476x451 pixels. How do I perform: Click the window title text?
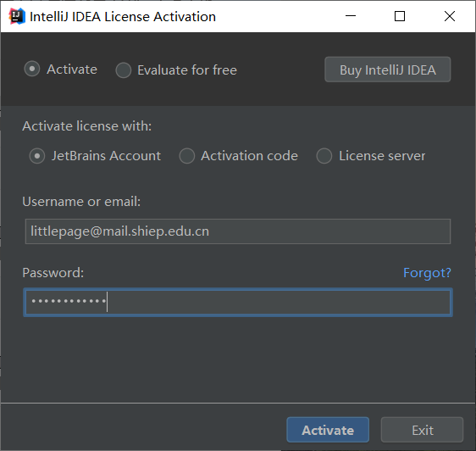(123, 17)
